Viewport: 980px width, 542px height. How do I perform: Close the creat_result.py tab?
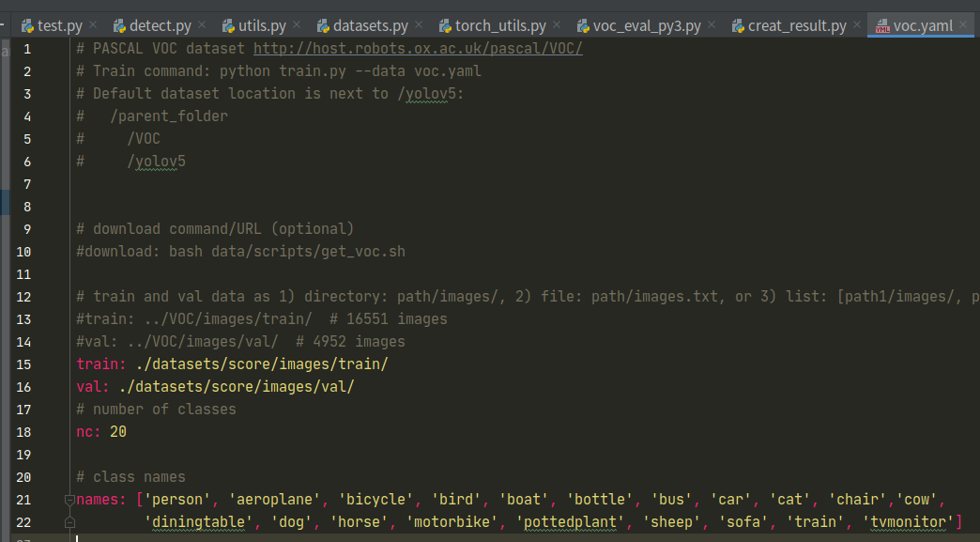click(858, 25)
